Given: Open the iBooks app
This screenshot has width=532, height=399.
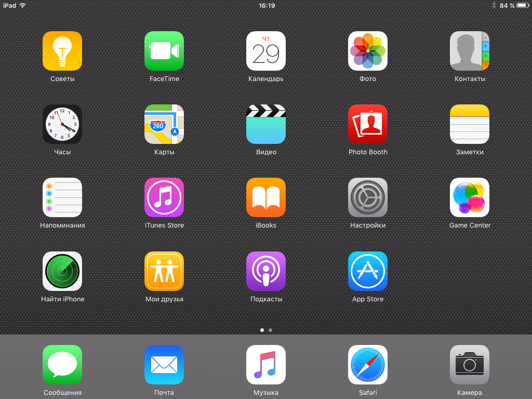Looking at the screenshot, I should click(x=266, y=197).
